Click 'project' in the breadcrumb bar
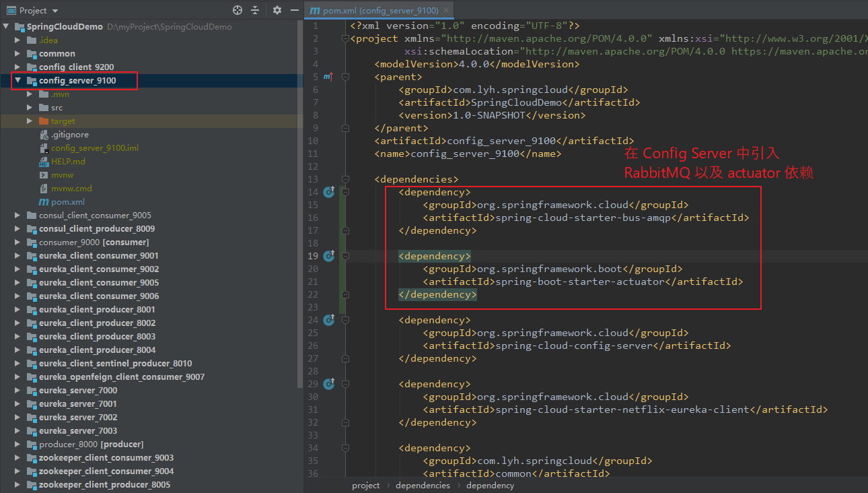 (365, 485)
